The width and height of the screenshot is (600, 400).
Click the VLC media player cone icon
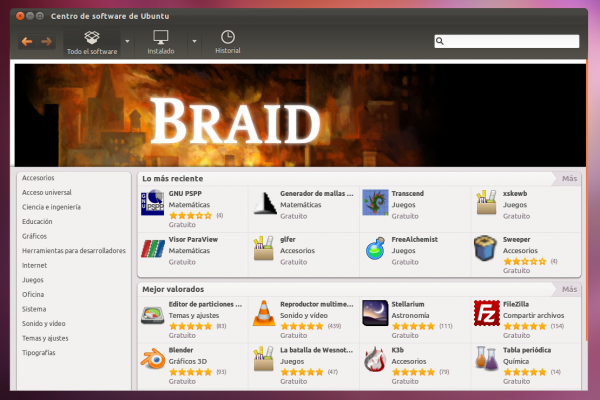click(x=264, y=313)
